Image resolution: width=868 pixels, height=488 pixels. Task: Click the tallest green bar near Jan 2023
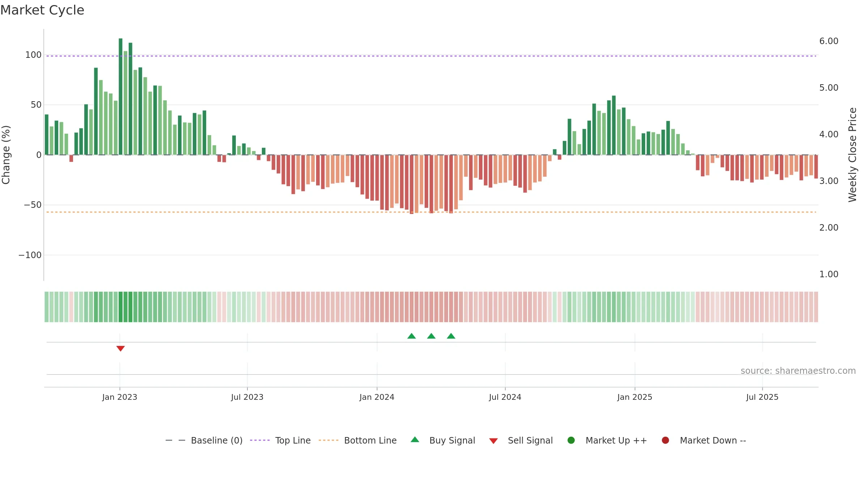[120, 97]
